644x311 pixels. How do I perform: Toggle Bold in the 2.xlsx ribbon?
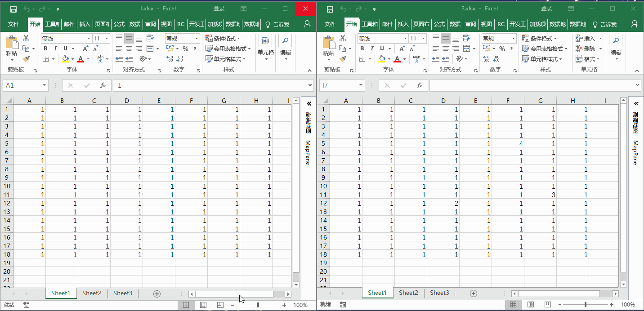coord(362,49)
